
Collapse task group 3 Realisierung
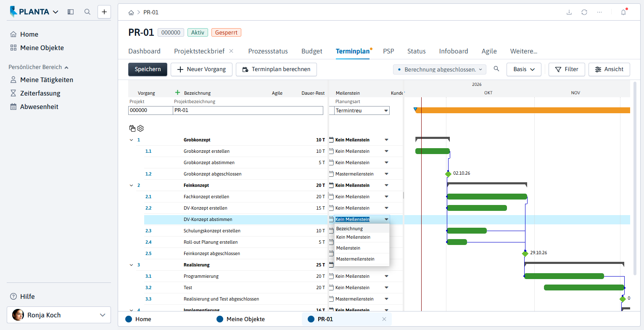pos(131,265)
